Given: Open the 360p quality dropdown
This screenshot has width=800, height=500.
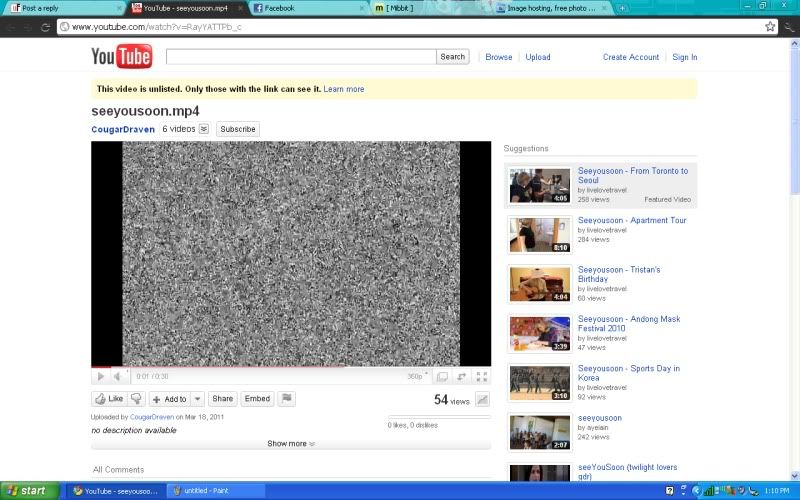Looking at the screenshot, I should click(417, 377).
